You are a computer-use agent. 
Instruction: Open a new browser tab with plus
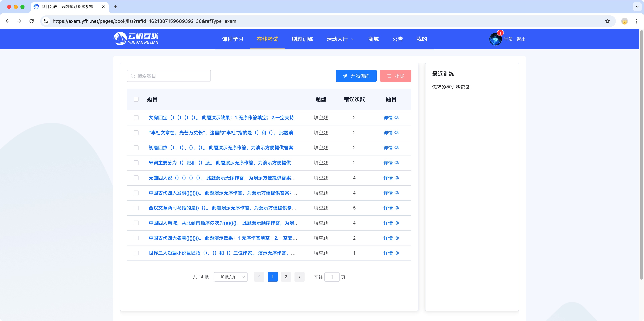pyautogui.click(x=115, y=7)
